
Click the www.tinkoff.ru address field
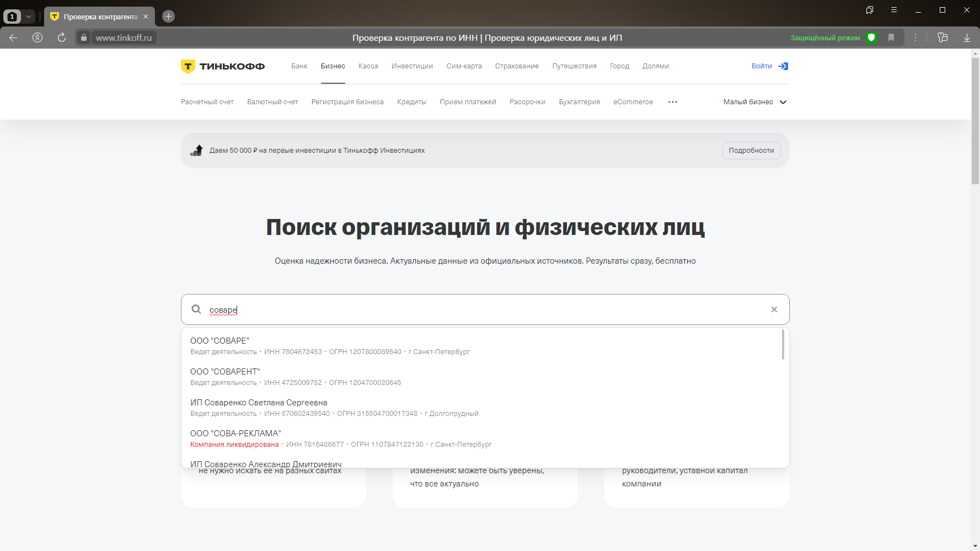(x=124, y=38)
